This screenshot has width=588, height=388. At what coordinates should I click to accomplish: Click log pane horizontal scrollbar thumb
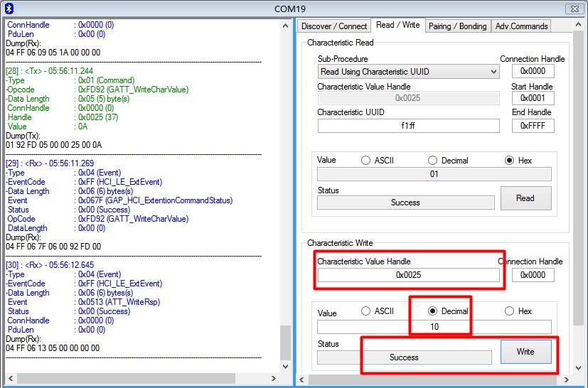pos(126,378)
